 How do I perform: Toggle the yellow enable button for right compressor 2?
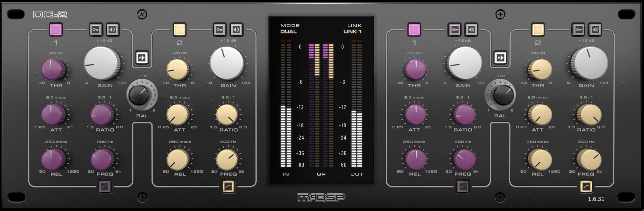click(538, 30)
